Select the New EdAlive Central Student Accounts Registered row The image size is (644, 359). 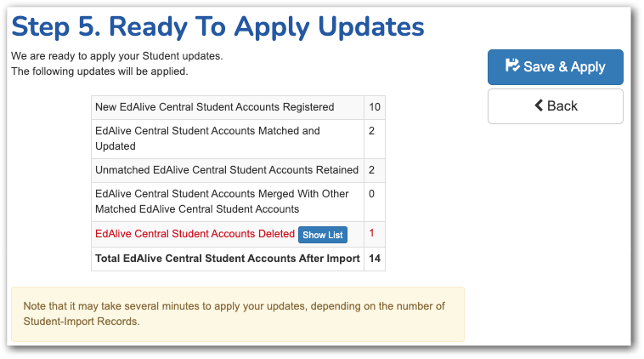pos(238,107)
